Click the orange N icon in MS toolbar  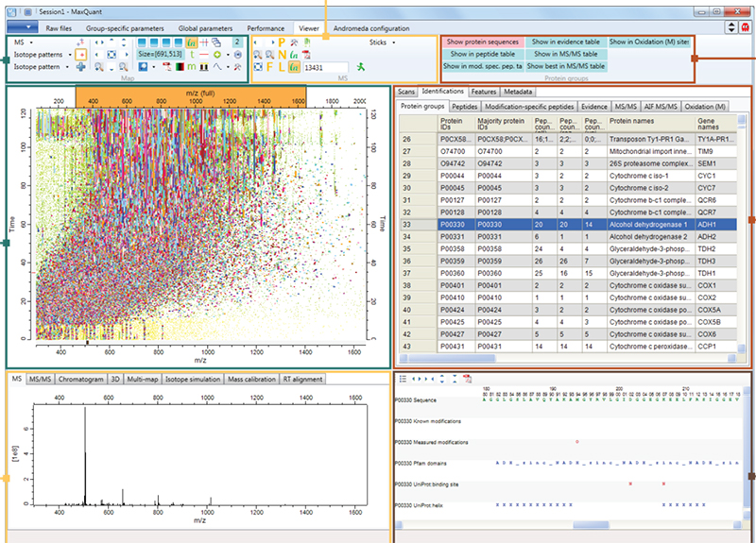[282, 55]
